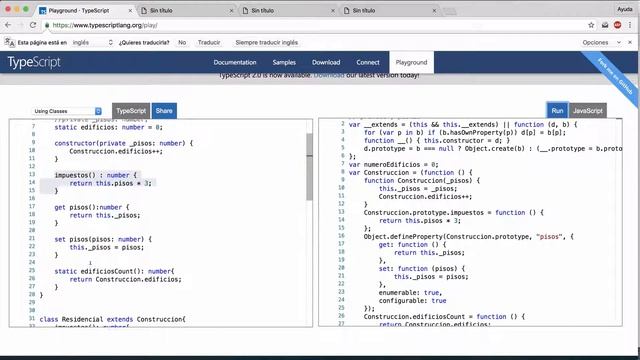The width and height of the screenshot is (640, 360).
Task: Click the TypeScript editor button
Action: tap(131, 111)
